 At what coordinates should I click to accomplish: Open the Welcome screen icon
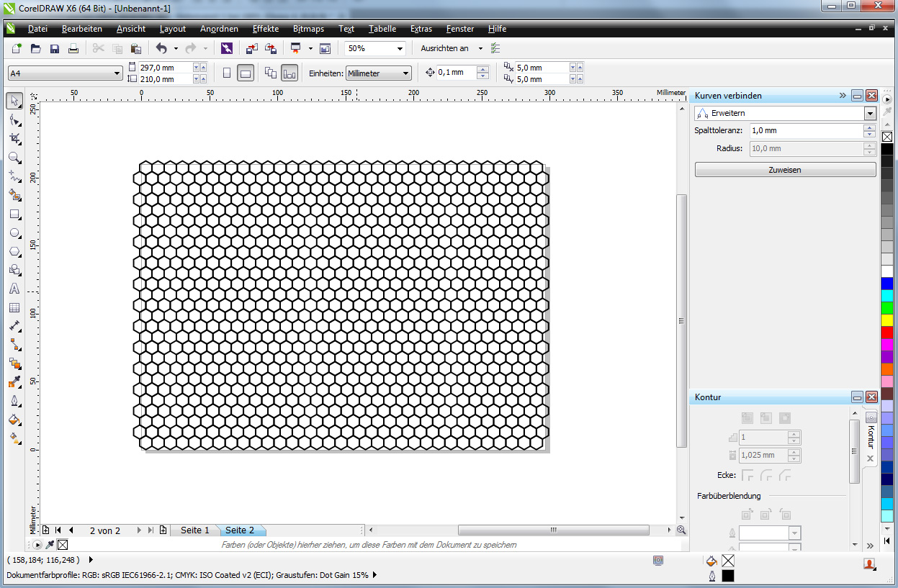(325, 48)
